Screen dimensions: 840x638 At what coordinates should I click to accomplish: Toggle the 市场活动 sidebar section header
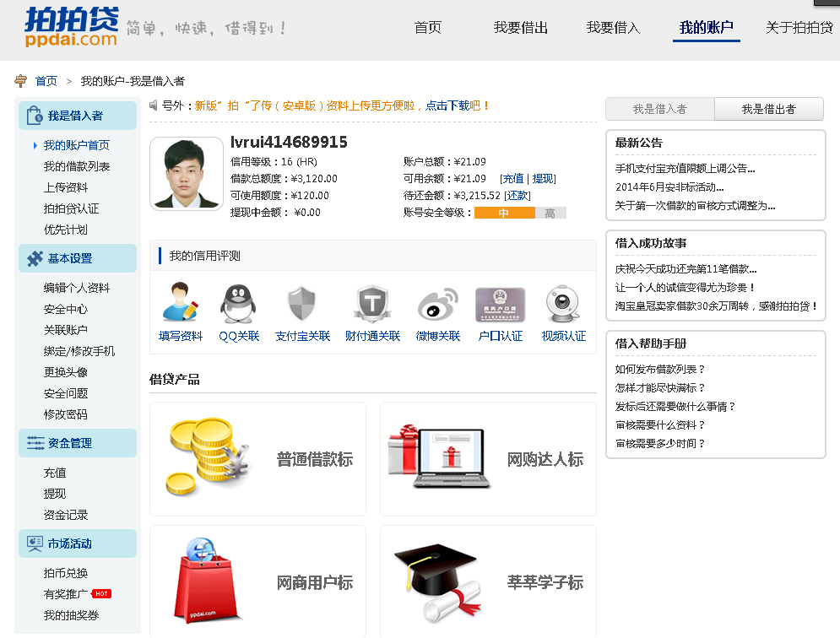[x=77, y=543]
